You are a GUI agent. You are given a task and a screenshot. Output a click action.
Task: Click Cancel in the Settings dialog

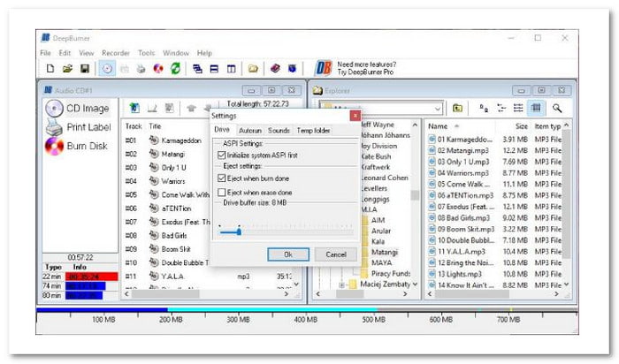336,254
